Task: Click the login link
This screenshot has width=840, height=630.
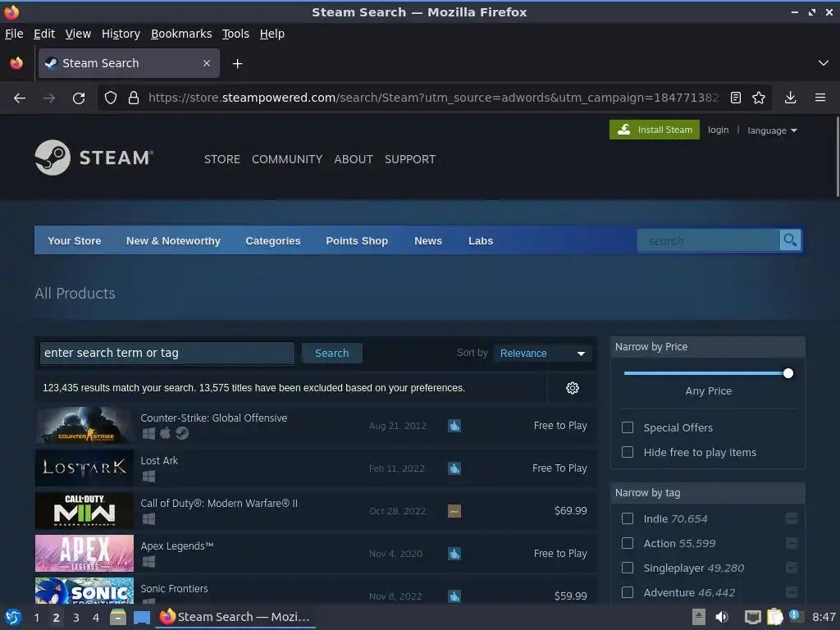Action: pyautogui.click(x=718, y=130)
